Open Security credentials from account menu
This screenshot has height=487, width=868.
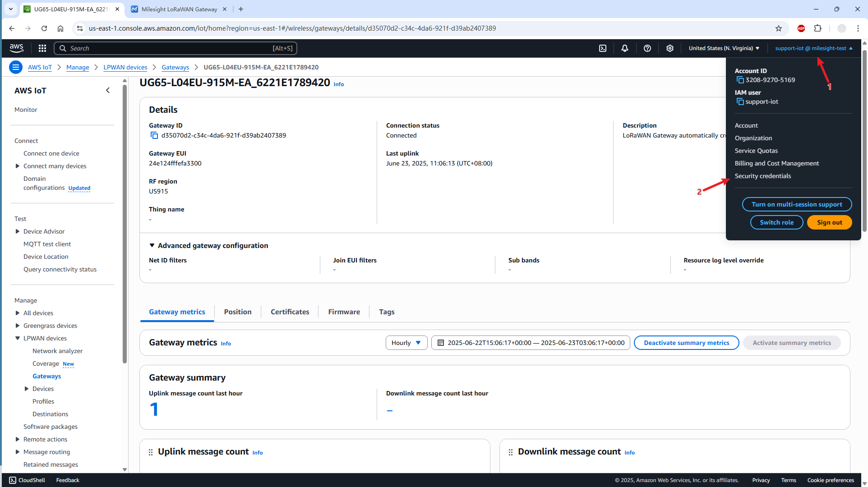[x=762, y=176]
